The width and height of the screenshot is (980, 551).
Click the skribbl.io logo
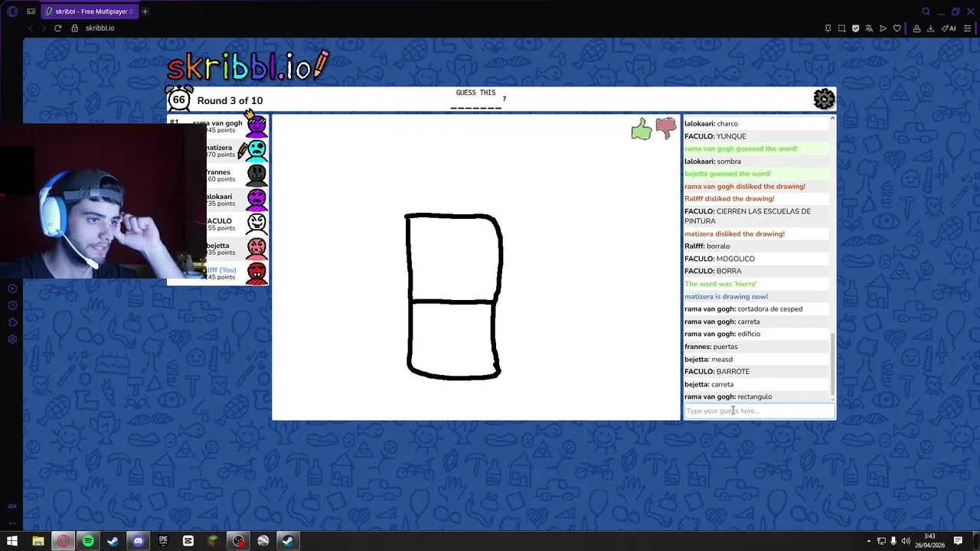(248, 66)
